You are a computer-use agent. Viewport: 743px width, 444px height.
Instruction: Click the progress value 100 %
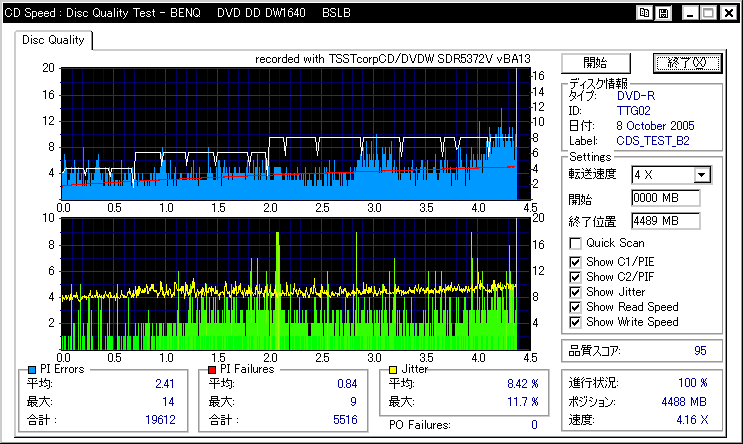point(693,383)
